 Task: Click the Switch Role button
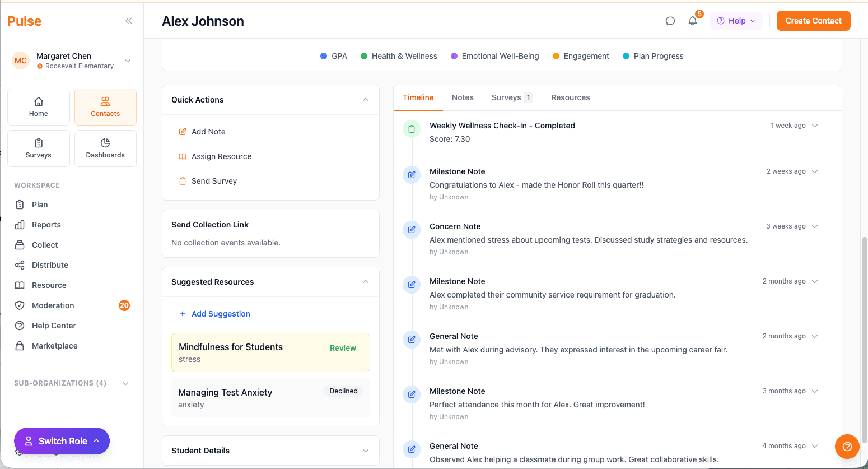tap(62, 441)
